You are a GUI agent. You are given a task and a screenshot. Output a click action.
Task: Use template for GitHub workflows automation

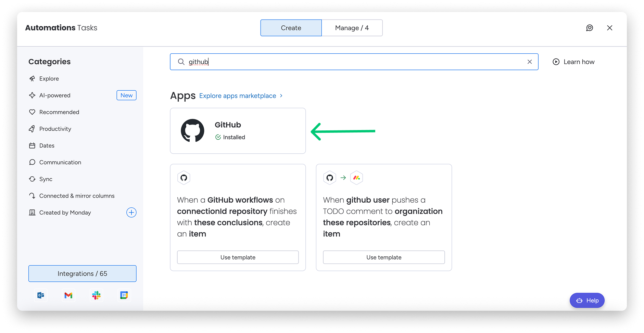click(238, 257)
